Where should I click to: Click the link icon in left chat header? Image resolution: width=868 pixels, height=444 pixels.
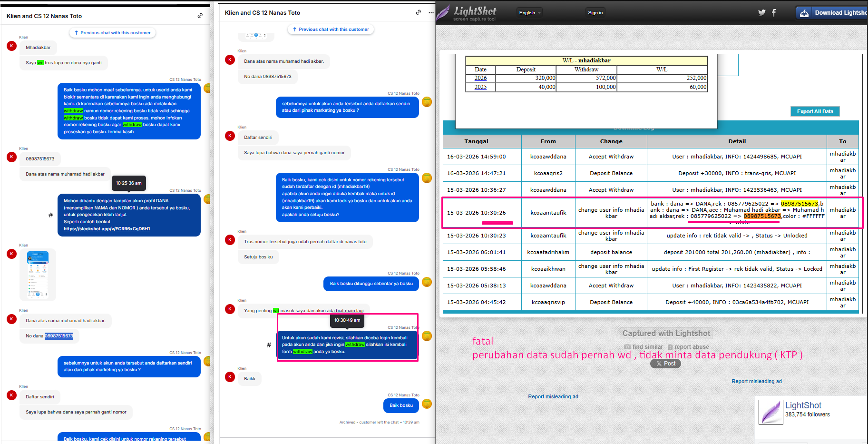click(200, 16)
